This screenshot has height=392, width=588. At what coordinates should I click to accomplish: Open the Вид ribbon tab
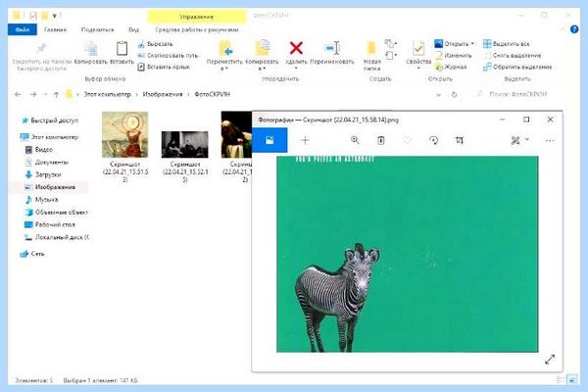(133, 29)
